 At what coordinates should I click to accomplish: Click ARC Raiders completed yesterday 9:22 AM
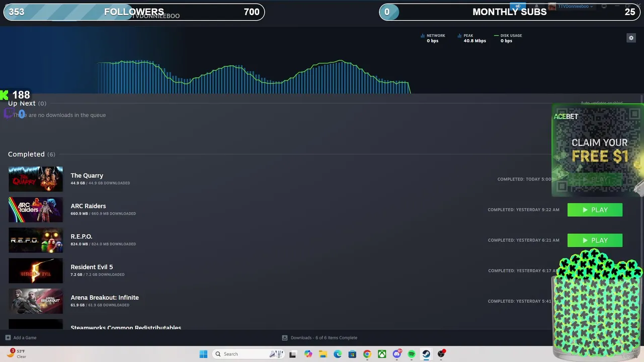click(x=523, y=210)
